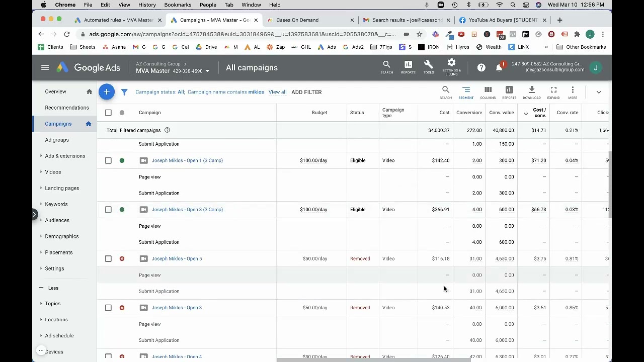
Task: Open notifications bell icon
Action: click(499, 67)
